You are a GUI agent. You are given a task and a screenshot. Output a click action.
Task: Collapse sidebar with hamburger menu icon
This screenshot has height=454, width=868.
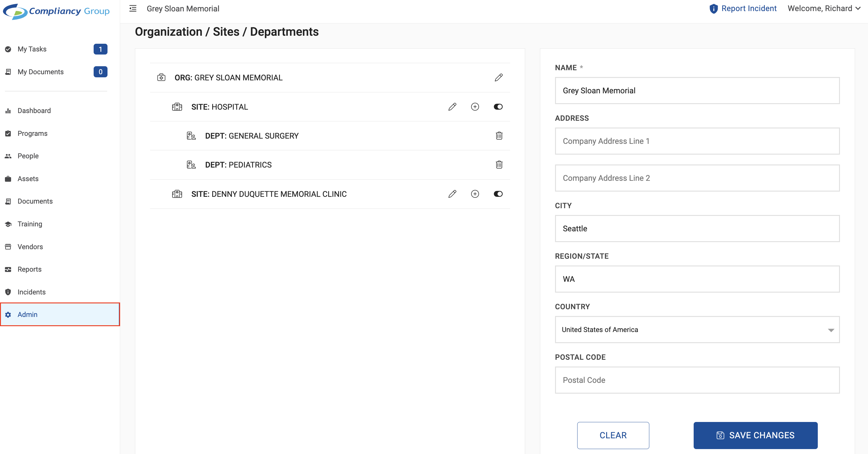[133, 9]
